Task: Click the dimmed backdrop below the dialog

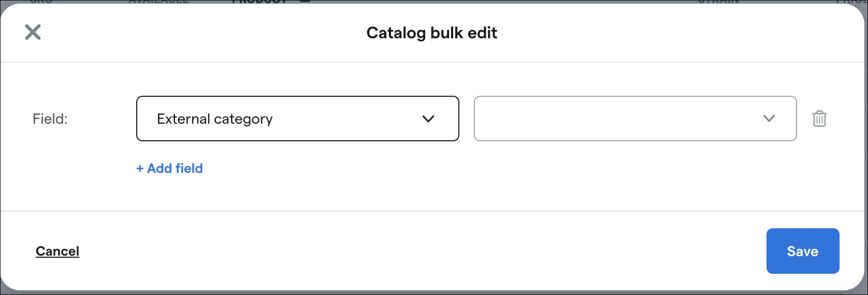Action: (434, 293)
